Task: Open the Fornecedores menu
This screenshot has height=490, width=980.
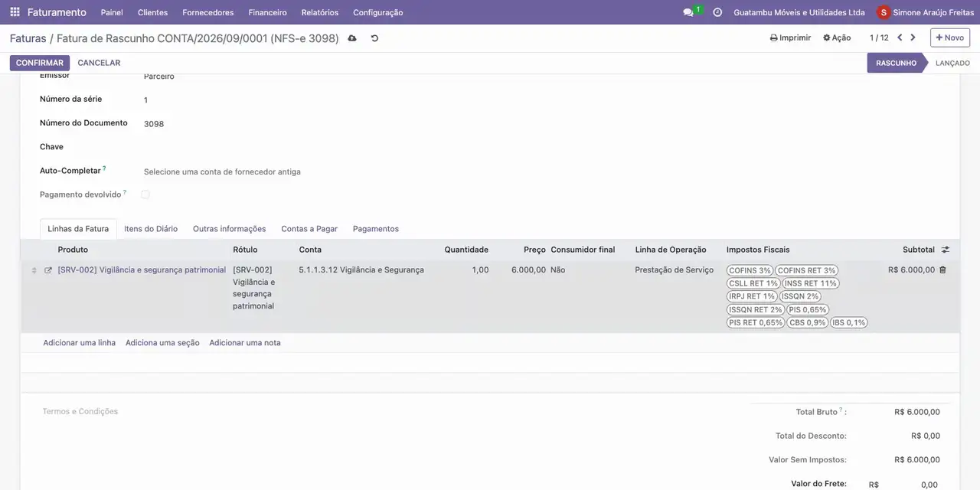Action: pos(208,12)
